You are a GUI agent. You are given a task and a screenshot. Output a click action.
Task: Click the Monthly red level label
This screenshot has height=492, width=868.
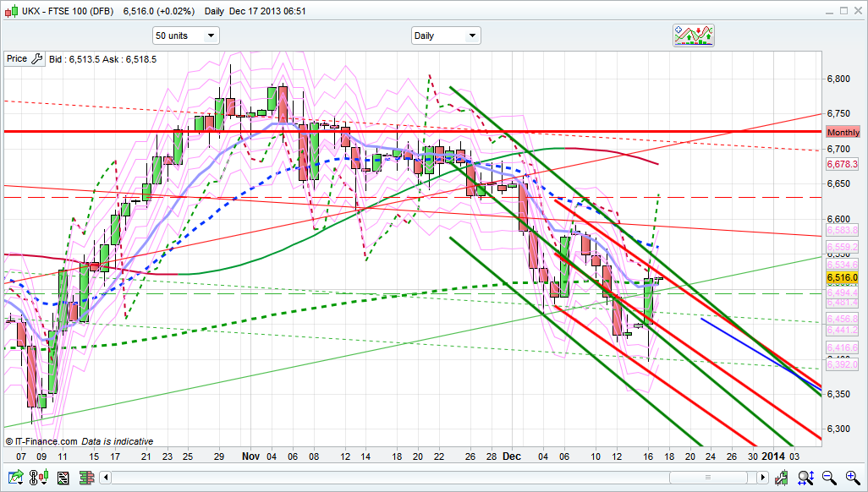pyautogui.click(x=843, y=132)
